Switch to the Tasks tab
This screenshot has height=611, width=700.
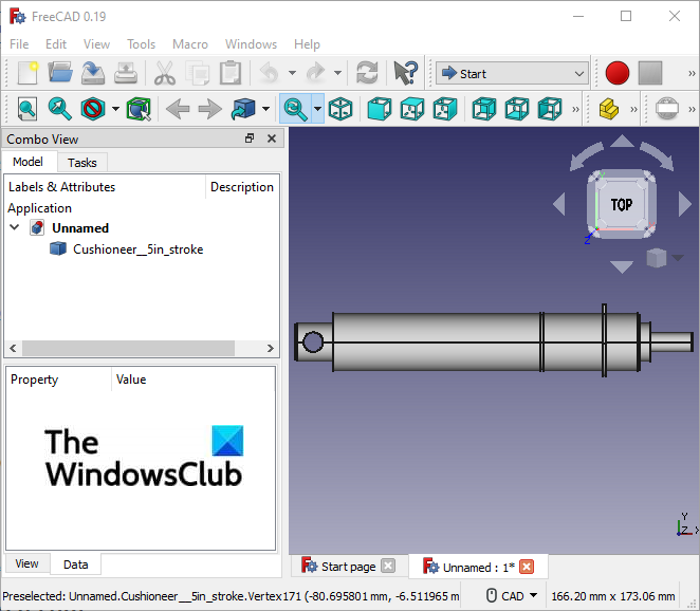pos(82,162)
